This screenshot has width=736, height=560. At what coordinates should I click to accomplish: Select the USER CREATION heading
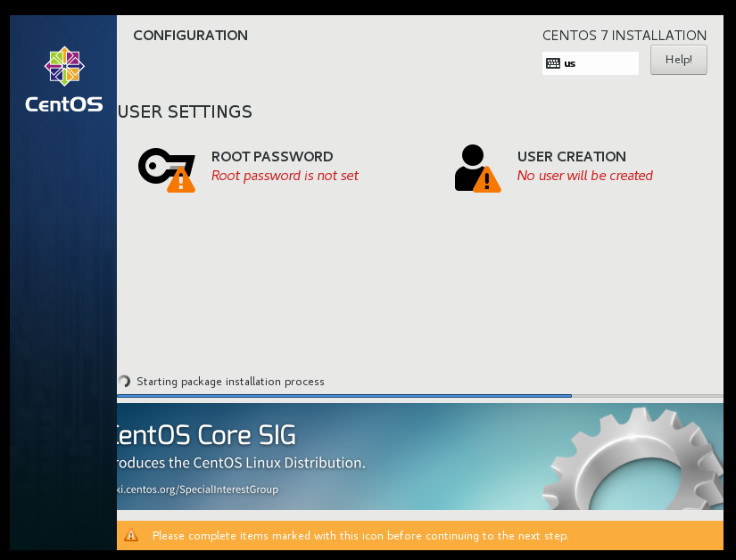coord(572,157)
